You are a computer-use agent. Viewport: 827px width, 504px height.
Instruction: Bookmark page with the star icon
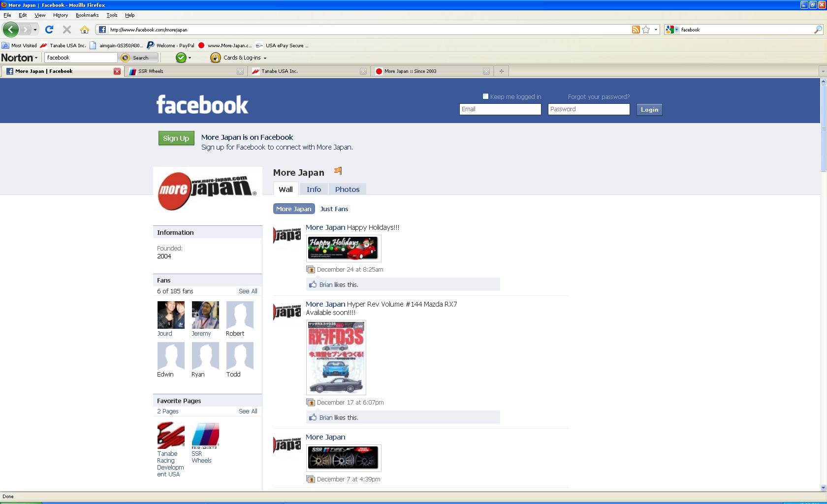tap(646, 30)
